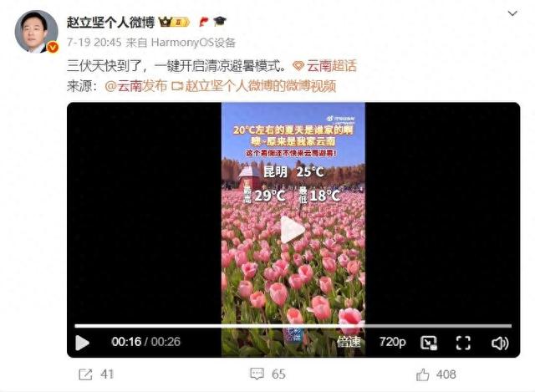Seek on the video progress bar

(293, 326)
